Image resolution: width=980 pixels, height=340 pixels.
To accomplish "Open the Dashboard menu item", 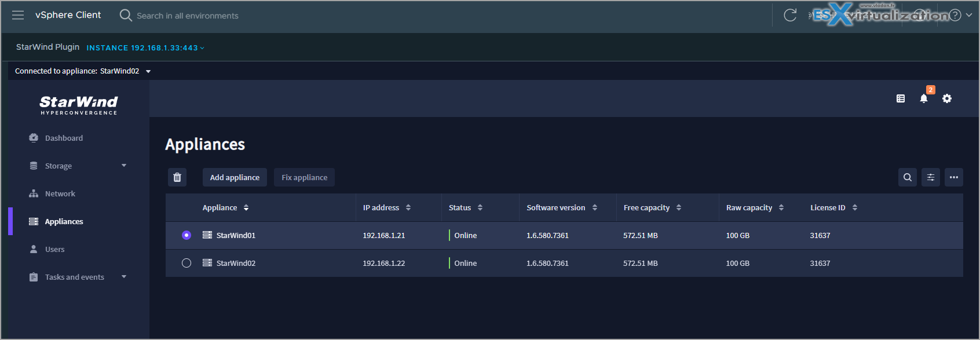I will pyautogui.click(x=64, y=138).
